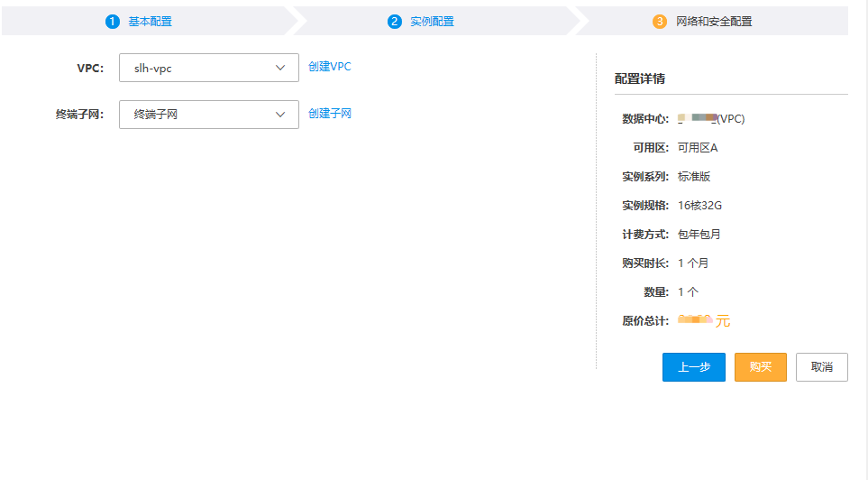868x480 pixels.
Task: Click the 标准版 instance series value
Action: pos(694,177)
